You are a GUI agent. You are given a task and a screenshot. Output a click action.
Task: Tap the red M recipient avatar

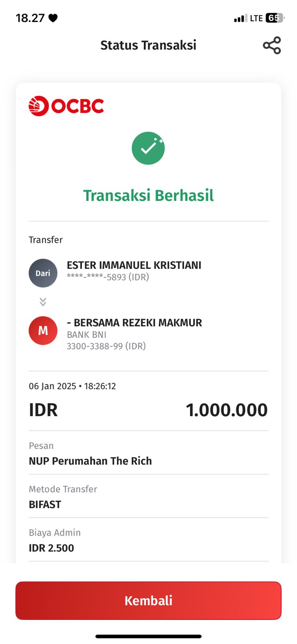(43, 330)
